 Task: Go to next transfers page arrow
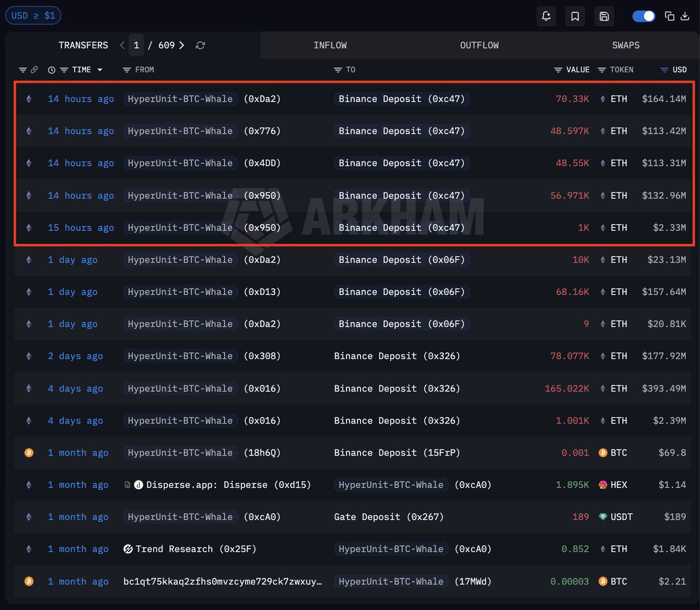click(x=181, y=45)
